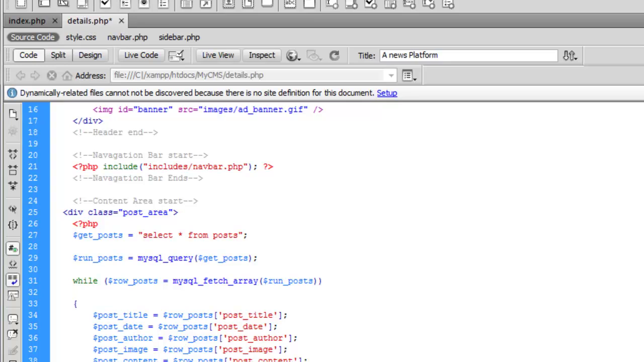This screenshot has height=362, width=644.
Task: Toggle Live View mode
Action: pos(218,55)
